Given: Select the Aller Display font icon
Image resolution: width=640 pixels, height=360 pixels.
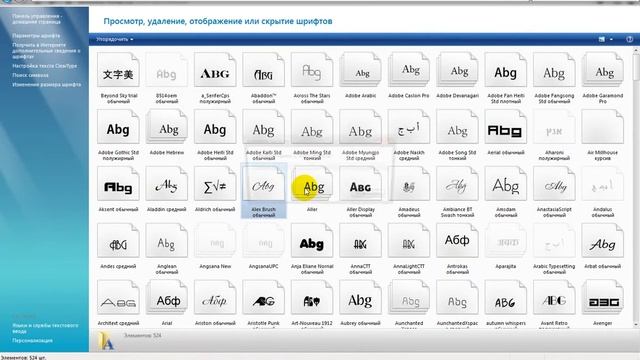Looking at the screenshot, I should (360, 184).
